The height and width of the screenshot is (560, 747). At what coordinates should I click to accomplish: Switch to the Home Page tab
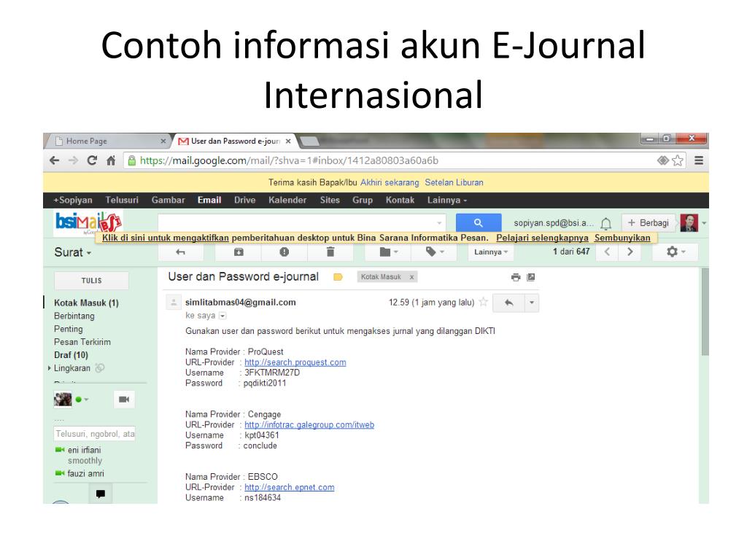(x=107, y=141)
